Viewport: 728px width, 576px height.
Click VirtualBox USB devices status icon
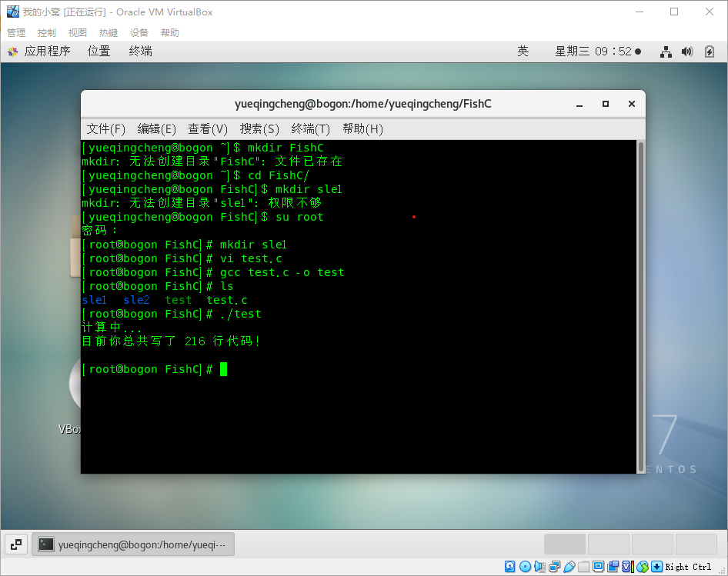pos(569,567)
